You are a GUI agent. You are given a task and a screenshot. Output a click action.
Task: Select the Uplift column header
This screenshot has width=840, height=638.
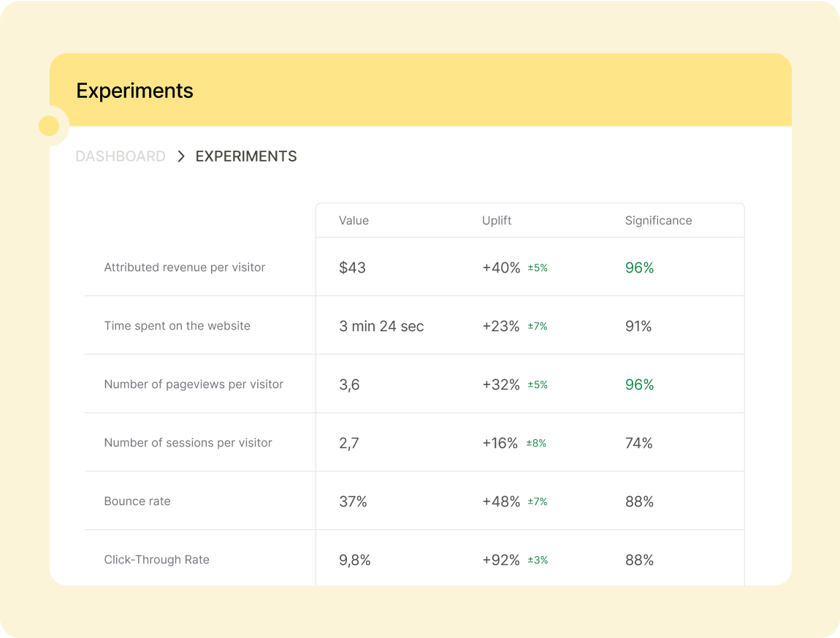[x=497, y=221]
